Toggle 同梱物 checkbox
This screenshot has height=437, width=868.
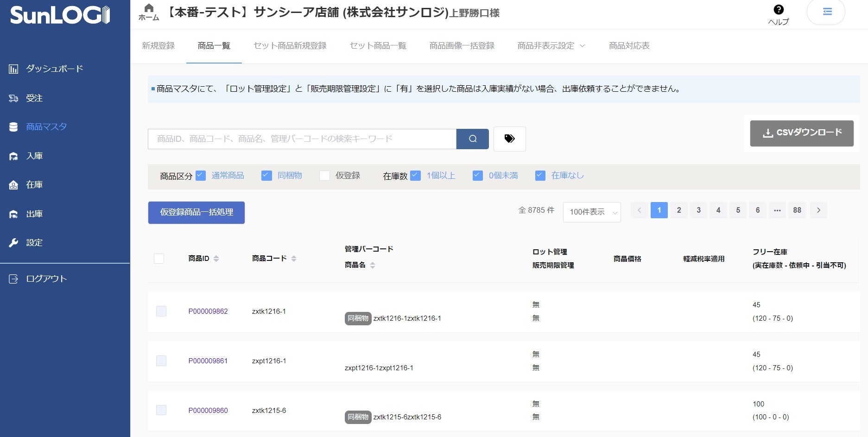[x=266, y=176]
